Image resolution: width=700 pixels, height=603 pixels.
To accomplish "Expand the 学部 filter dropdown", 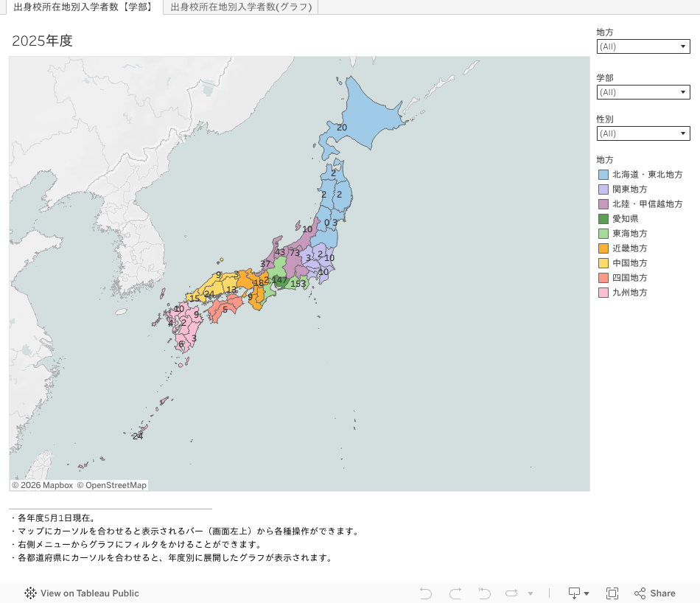I will [643, 92].
